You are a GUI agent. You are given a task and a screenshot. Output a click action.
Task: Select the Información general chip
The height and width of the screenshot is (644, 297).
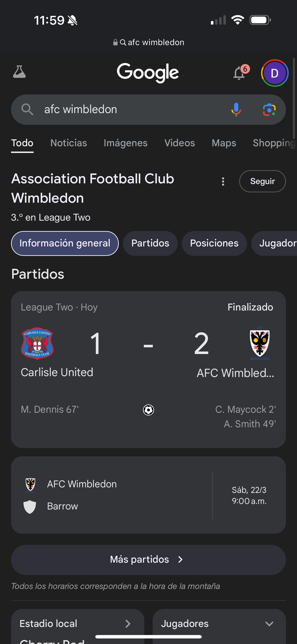[65, 243]
